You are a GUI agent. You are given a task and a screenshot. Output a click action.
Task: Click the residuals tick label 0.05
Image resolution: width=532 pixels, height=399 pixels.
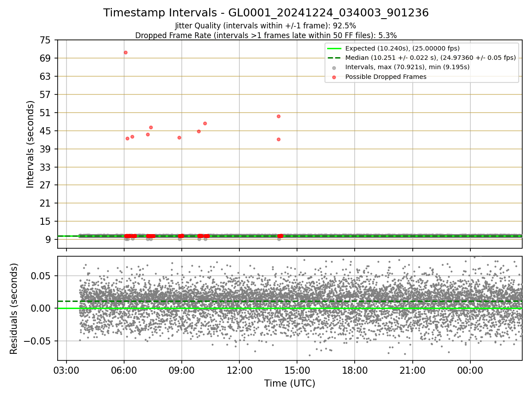[x=41, y=276]
